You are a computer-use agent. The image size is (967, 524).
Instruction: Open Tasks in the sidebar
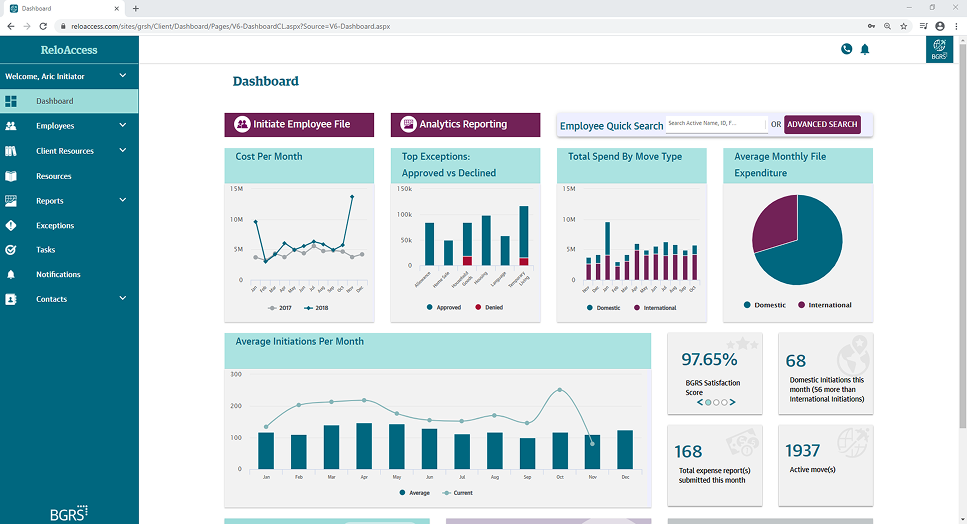click(x=69, y=250)
